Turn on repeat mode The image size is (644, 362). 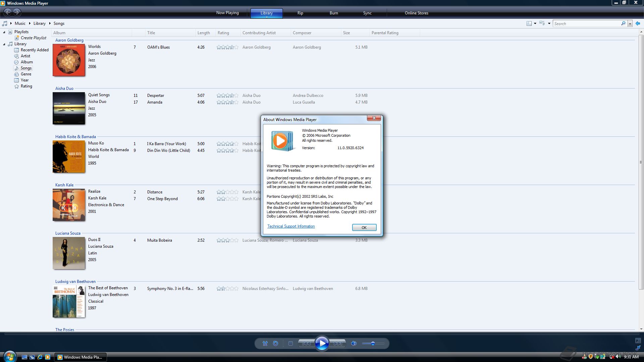pyautogui.click(x=275, y=343)
